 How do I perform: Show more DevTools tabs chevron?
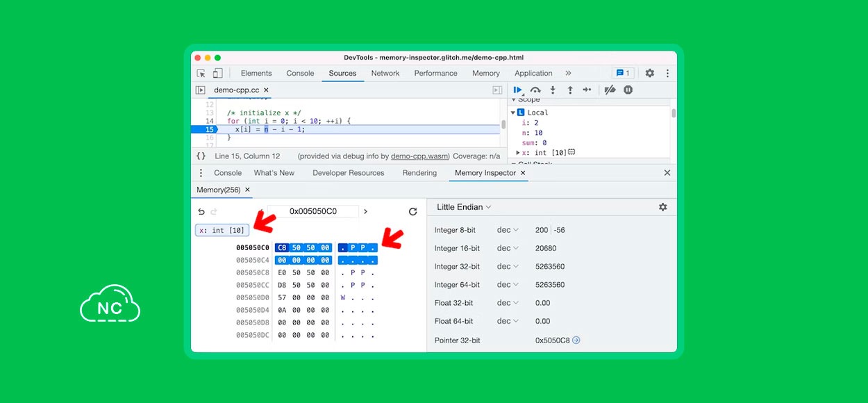[568, 73]
